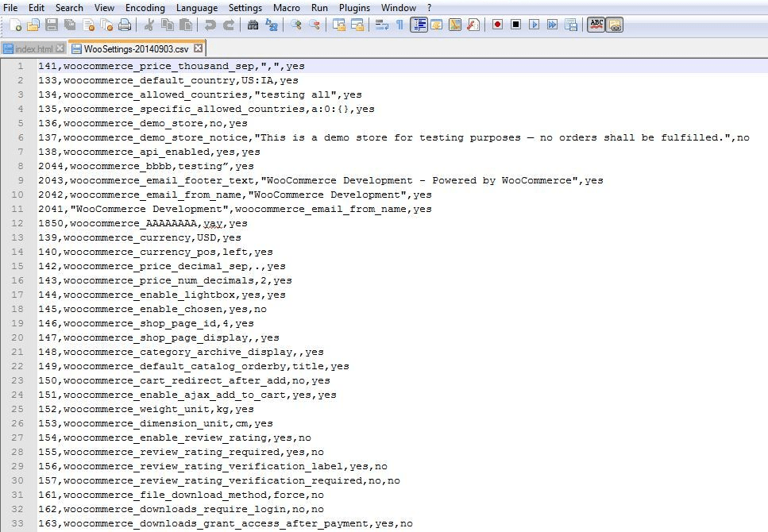The width and height of the screenshot is (768, 532).
Task: Open the User Defined Language dialog icon
Action: tap(436, 25)
